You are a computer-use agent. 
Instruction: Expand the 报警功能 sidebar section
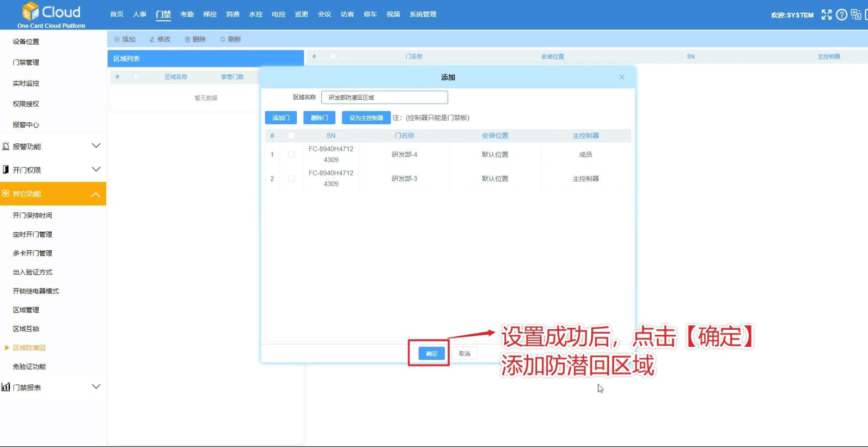point(96,146)
